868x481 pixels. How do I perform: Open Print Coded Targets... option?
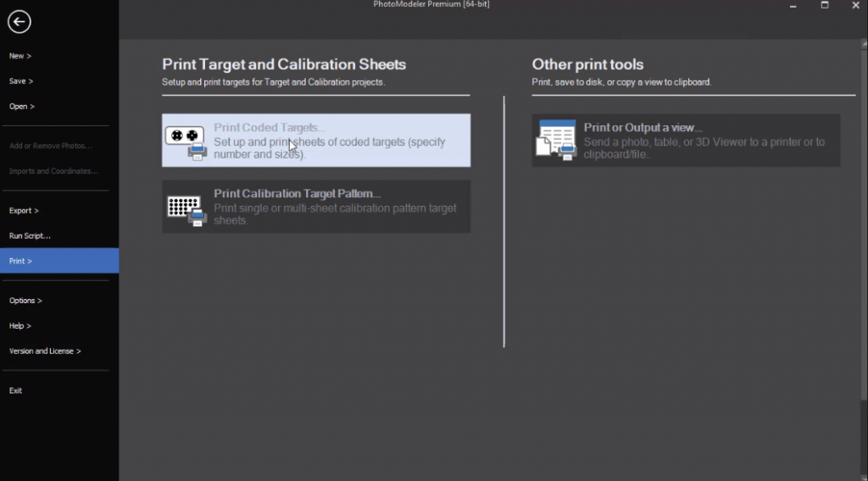coord(316,141)
